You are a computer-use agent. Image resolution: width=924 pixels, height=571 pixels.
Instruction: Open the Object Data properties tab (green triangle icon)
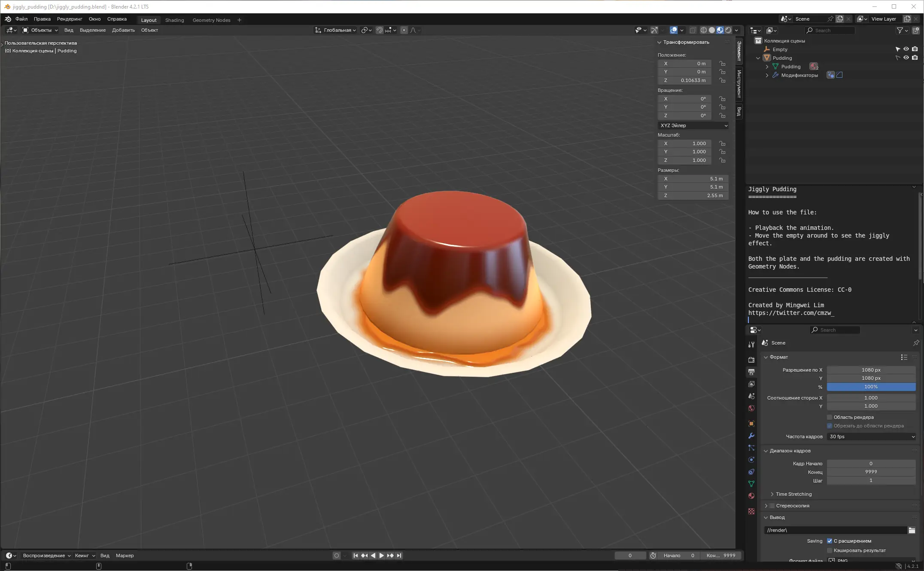coord(751,484)
